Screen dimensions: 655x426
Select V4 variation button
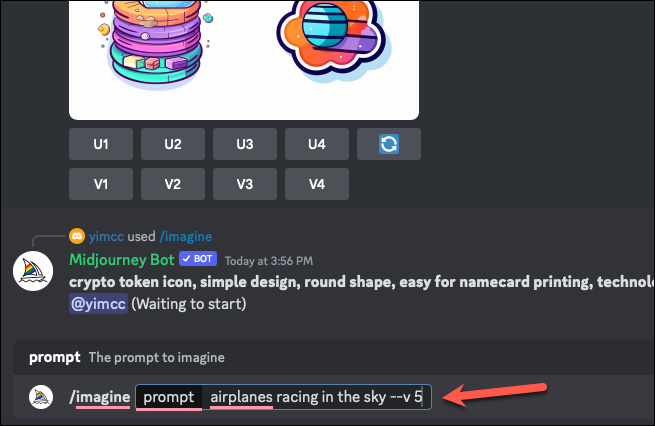[x=317, y=184]
